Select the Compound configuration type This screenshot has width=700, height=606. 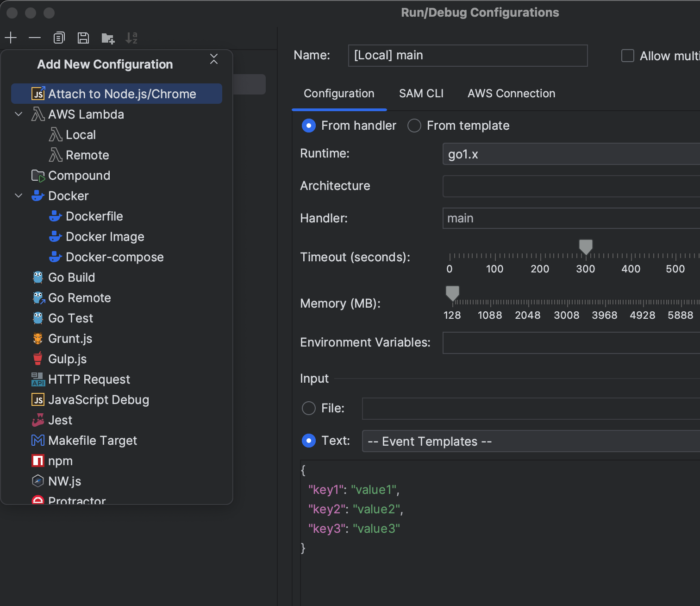point(71,175)
